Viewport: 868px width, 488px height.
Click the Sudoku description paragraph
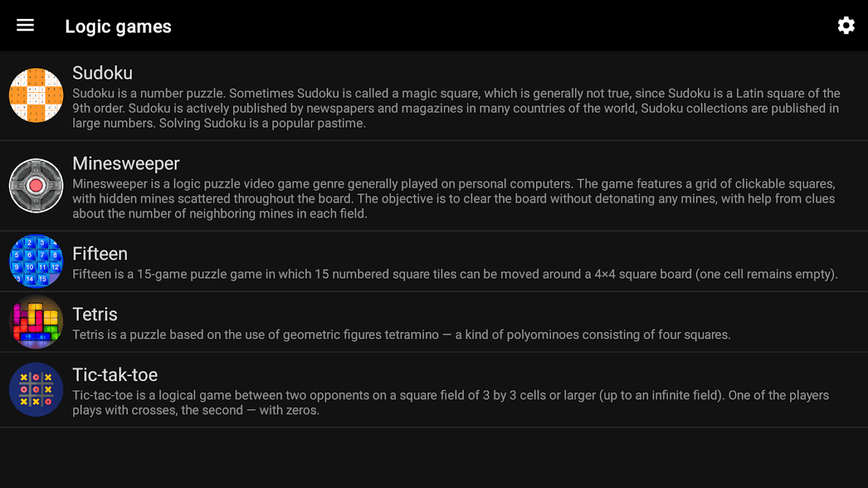[457, 108]
